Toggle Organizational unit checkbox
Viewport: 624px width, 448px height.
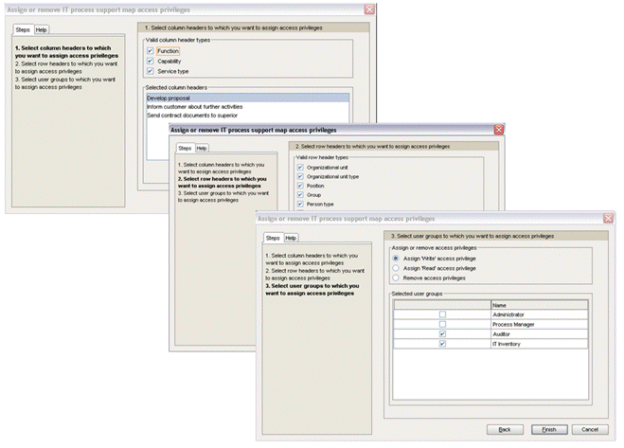pyautogui.click(x=300, y=168)
